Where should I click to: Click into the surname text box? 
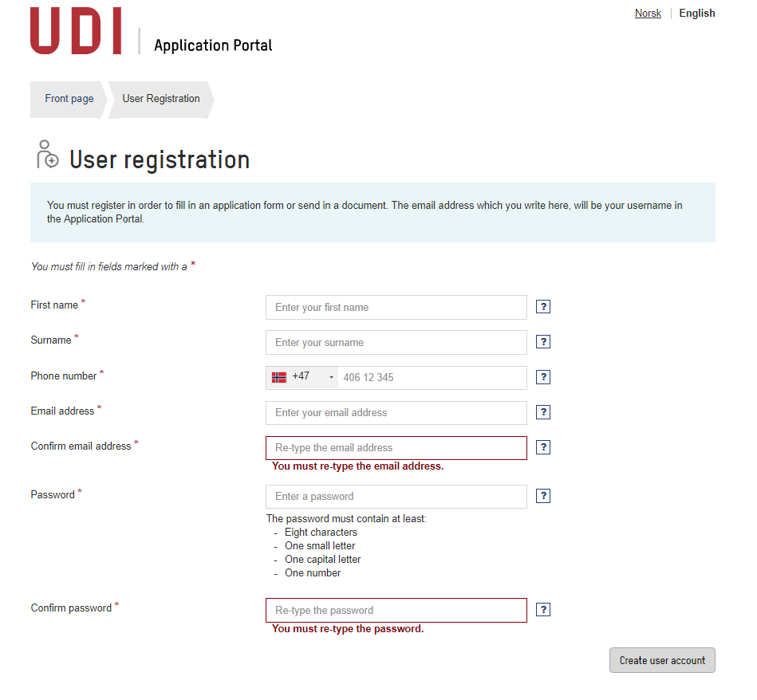(396, 342)
